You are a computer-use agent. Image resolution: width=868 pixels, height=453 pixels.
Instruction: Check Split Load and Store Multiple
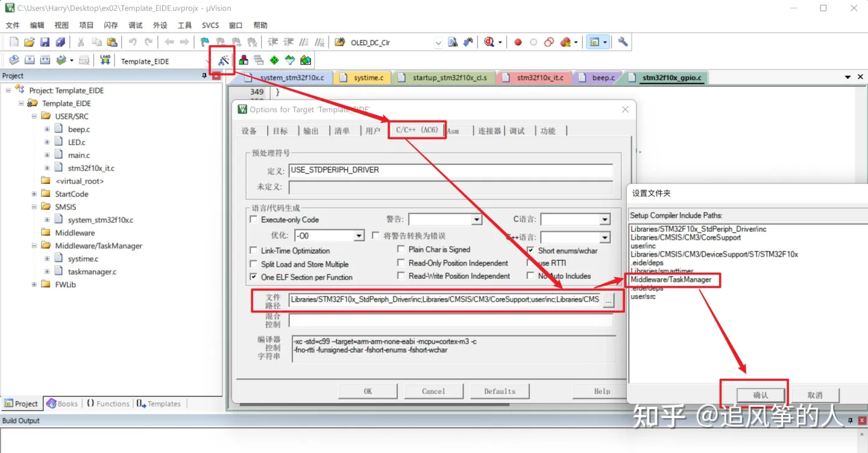(x=253, y=264)
